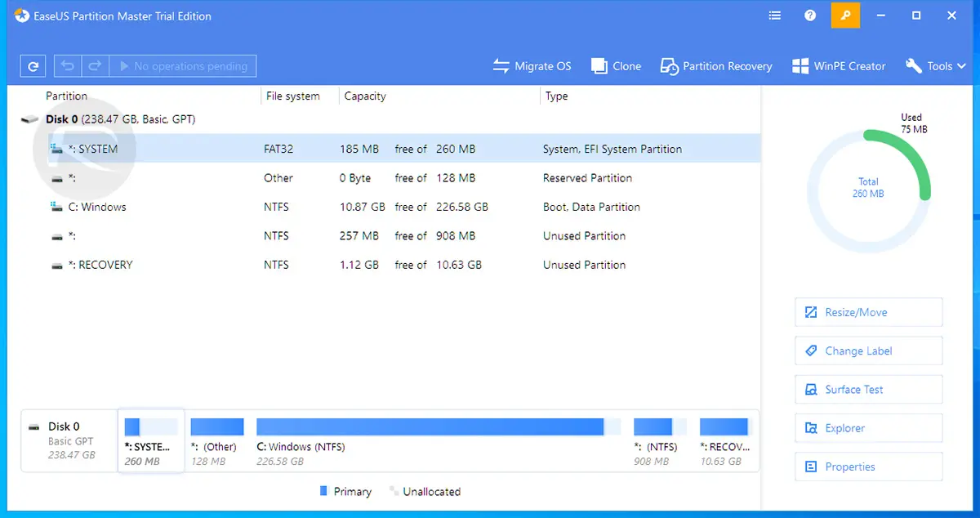This screenshot has height=518, width=980.
Task: Click the orange key activation icon
Action: point(845,16)
